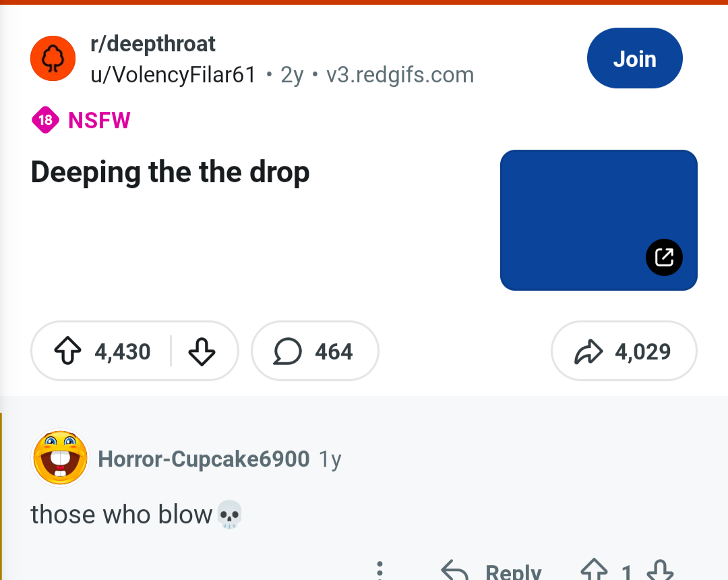The height and width of the screenshot is (580, 728).
Task: Upvote Horror-Cupcake6900's comment
Action: (x=595, y=572)
